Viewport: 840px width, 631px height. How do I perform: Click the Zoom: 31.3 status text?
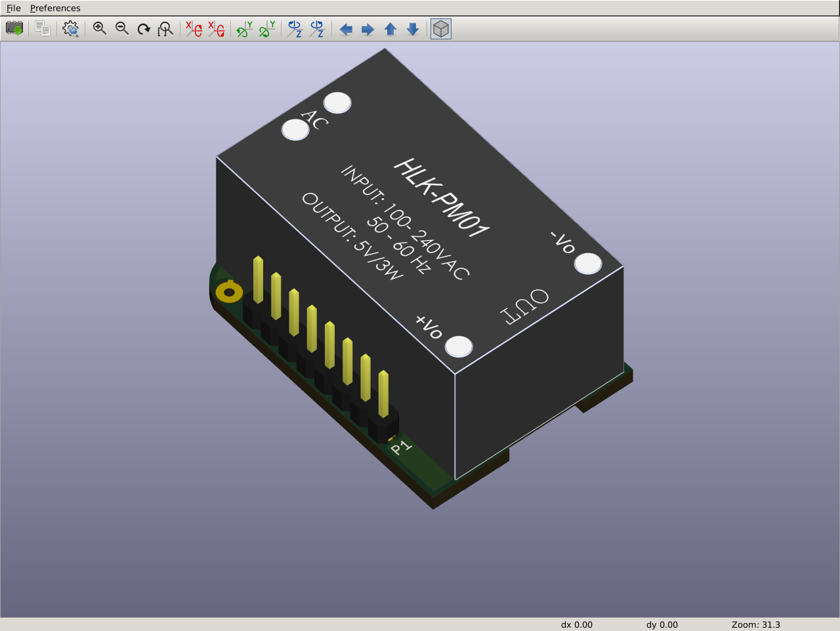pos(756,624)
